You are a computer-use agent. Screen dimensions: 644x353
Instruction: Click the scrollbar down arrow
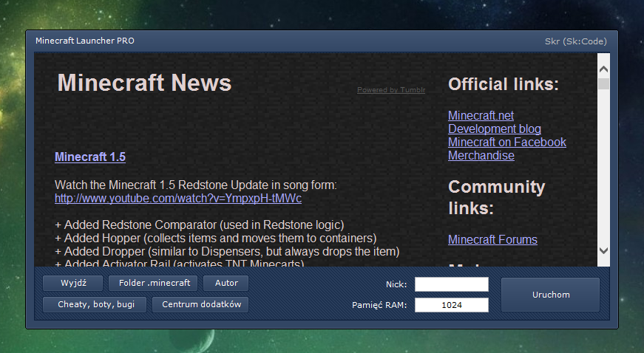[x=604, y=250]
